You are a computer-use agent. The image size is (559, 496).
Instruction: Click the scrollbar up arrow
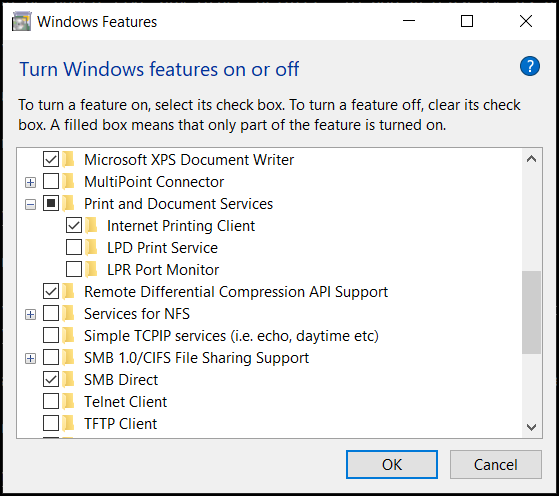(x=532, y=159)
